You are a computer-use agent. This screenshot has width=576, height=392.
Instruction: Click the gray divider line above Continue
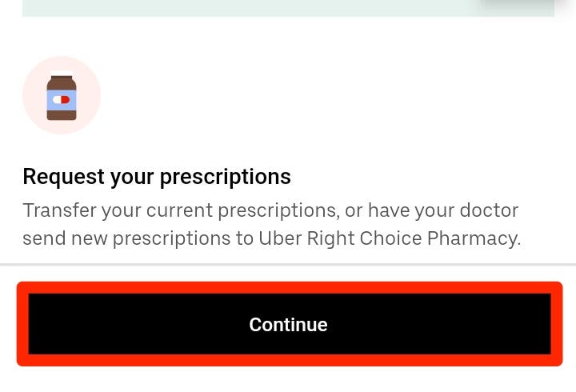[288, 264]
